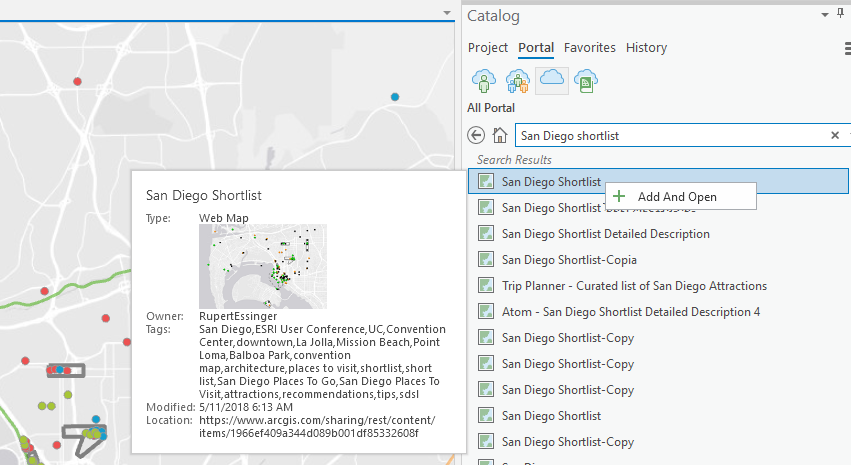Viewport: 851px width, 465px height.
Task: Switch to the Portal tab
Action: pyautogui.click(x=536, y=48)
